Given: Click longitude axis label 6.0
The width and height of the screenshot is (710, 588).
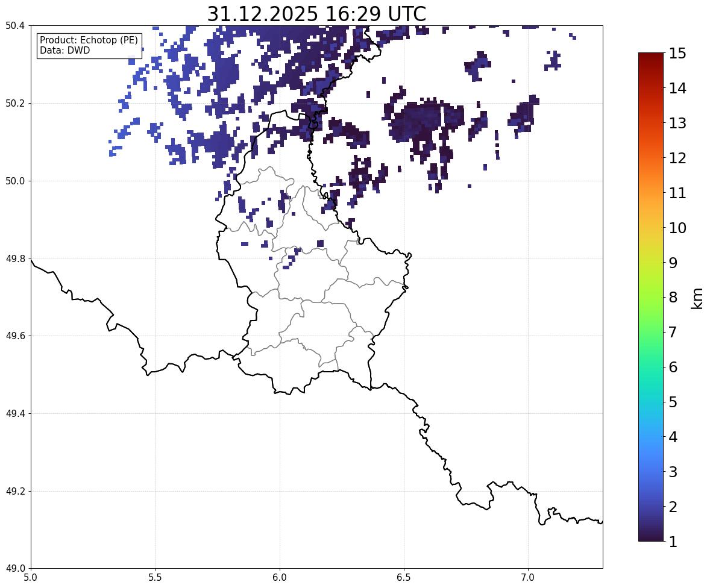Looking at the screenshot, I should [x=280, y=578].
